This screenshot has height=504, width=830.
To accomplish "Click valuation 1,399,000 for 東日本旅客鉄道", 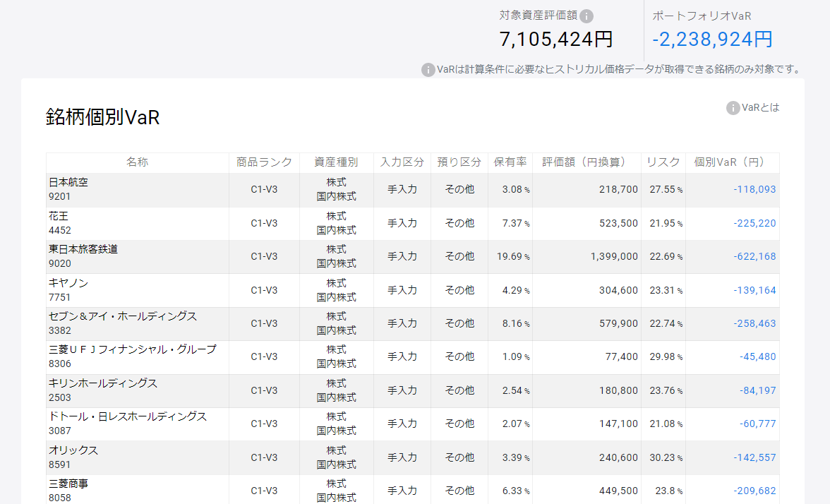I will [614, 257].
